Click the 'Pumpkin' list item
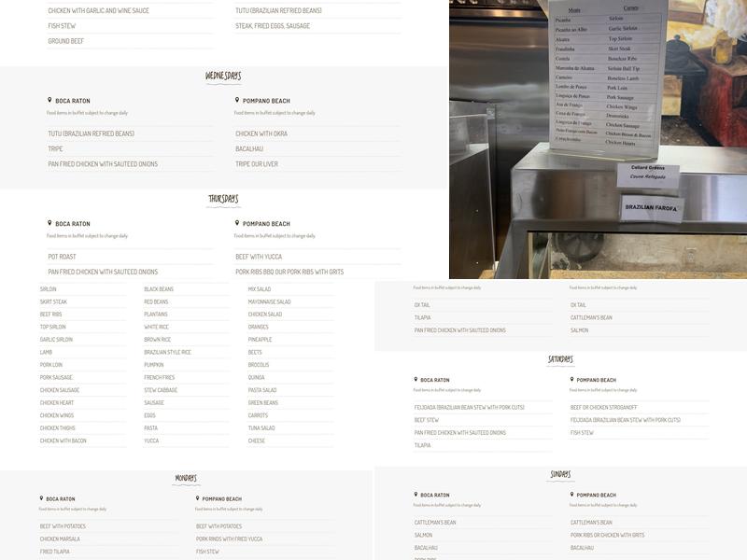The width and height of the screenshot is (747, 560). [x=154, y=365]
